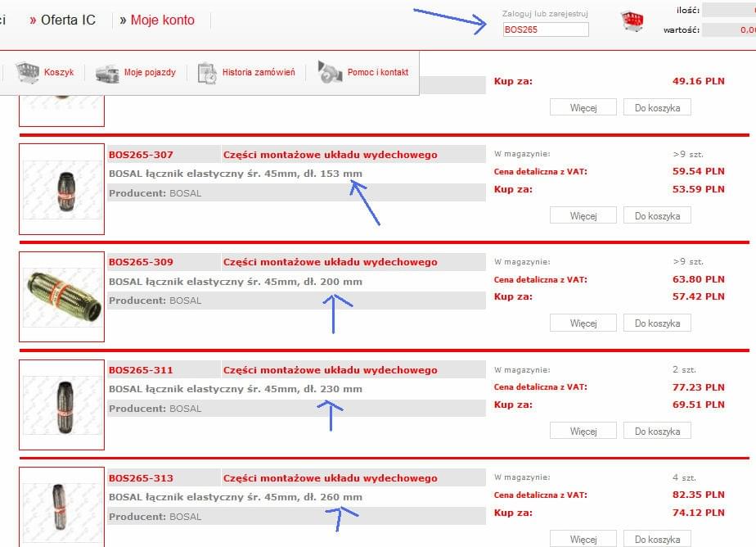Click the Moje pojazdy truck icon
This screenshot has width=756, height=547.
point(107,74)
